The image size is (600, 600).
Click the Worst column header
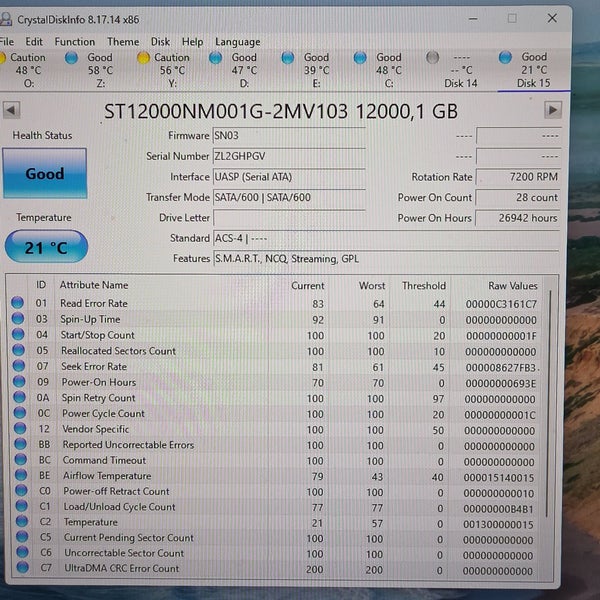click(372, 286)
